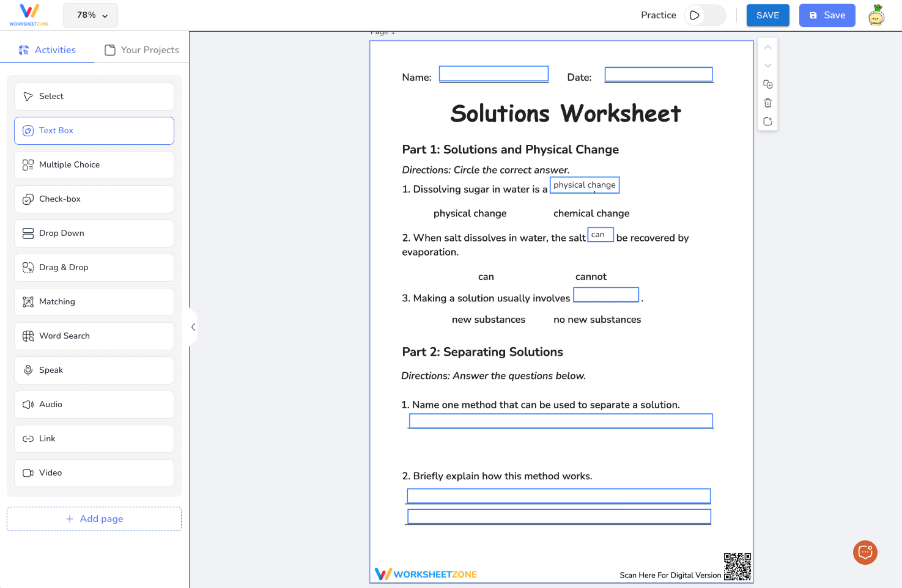Collapse the activities sidebar panel
Screen dimensions: 902x588
coord(193,327)
